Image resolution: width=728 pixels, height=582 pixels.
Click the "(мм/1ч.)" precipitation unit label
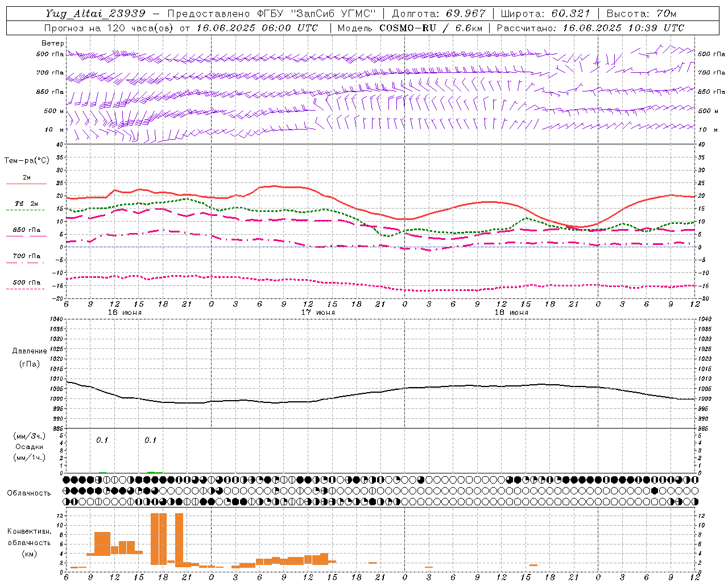coord(29,458)
